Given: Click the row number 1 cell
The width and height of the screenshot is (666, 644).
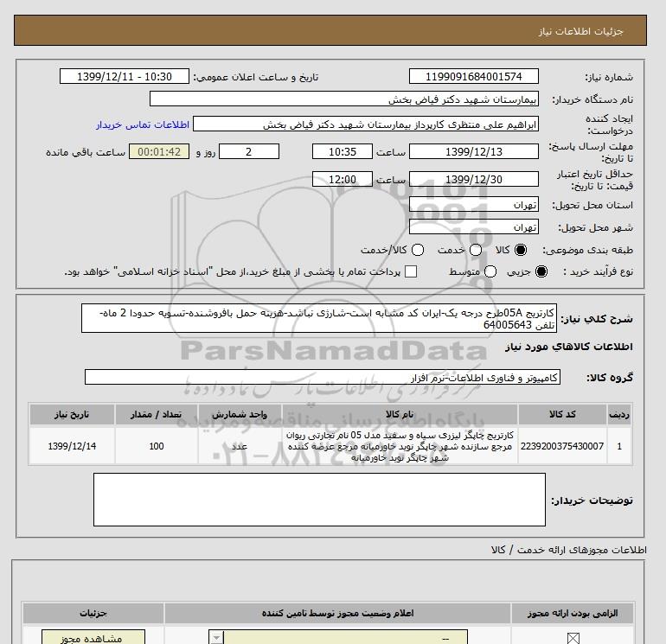Looking at the screenshot, I should [x=619, y=446].
